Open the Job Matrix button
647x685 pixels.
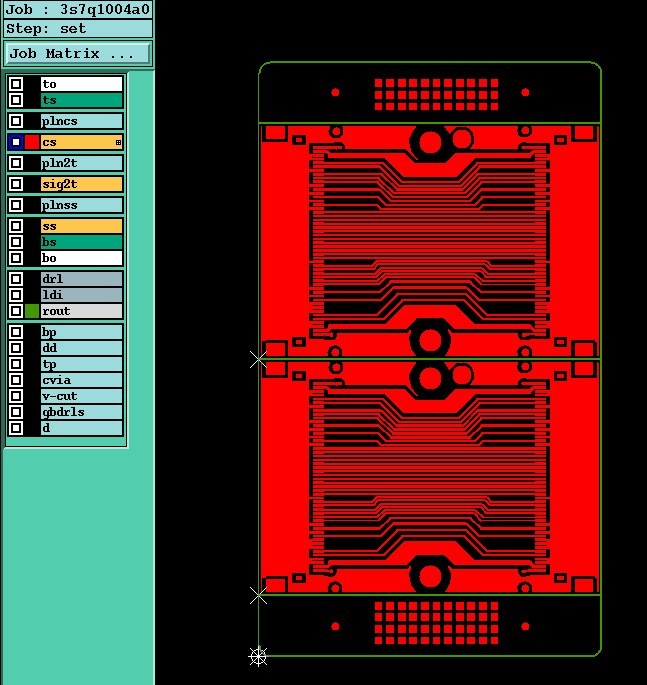[x=77, y=54]
